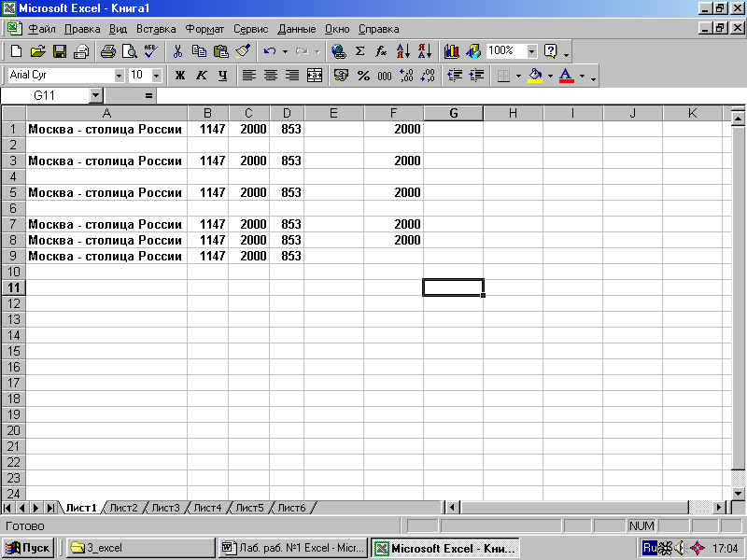The image size is (747, 560).
Task: Open the Name Box G11 dropdown
Action: click(x=96, y=96)
